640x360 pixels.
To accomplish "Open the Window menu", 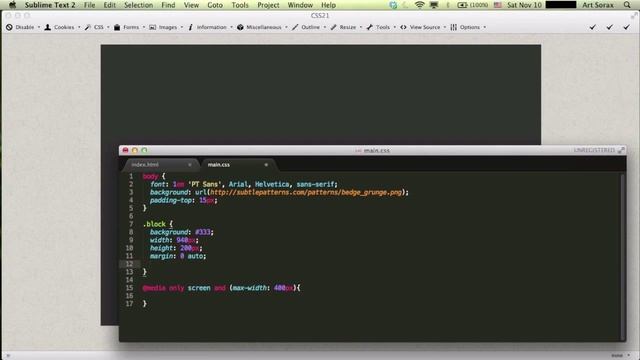I will click(x=300, y=5).
